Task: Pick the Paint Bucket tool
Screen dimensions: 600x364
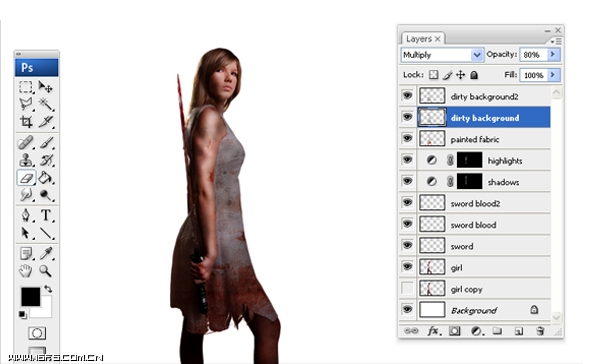Action: coord(46,178)
